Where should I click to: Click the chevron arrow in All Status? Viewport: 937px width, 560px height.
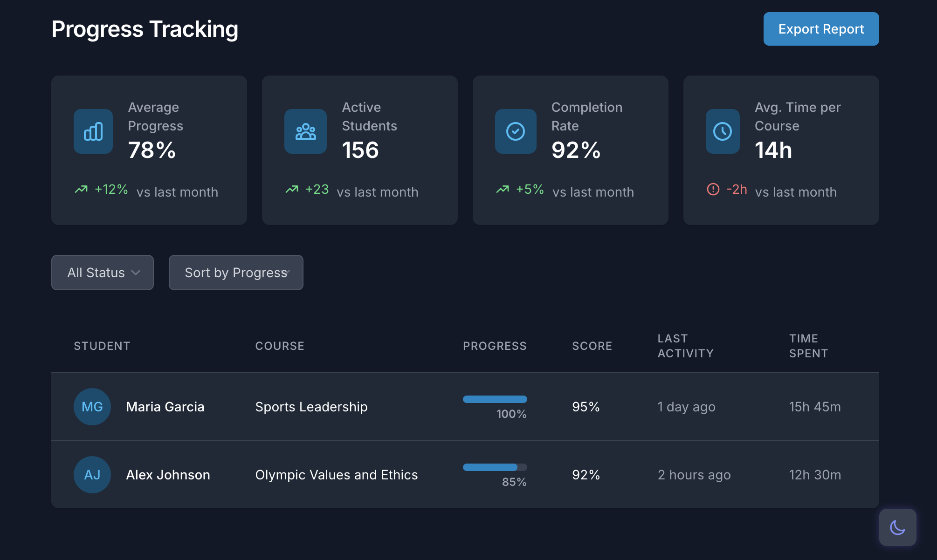click(x=136, y=273)
